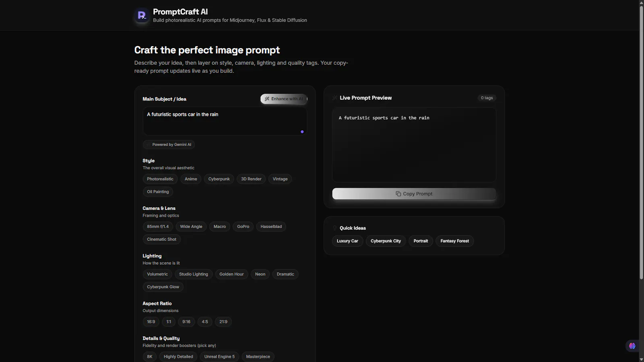Click the Quick Ideas heading
The height and width of the screenshot is (362, 644).
point(353,228)
